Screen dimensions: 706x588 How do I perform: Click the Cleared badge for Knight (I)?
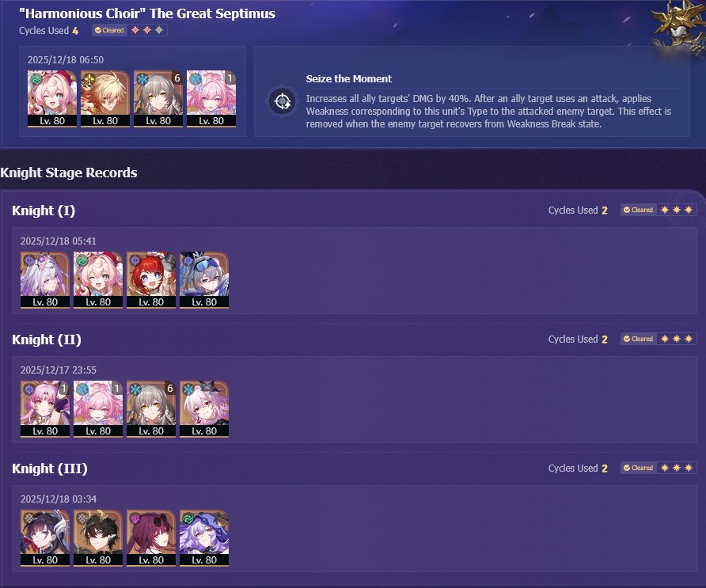pos(639,210)
